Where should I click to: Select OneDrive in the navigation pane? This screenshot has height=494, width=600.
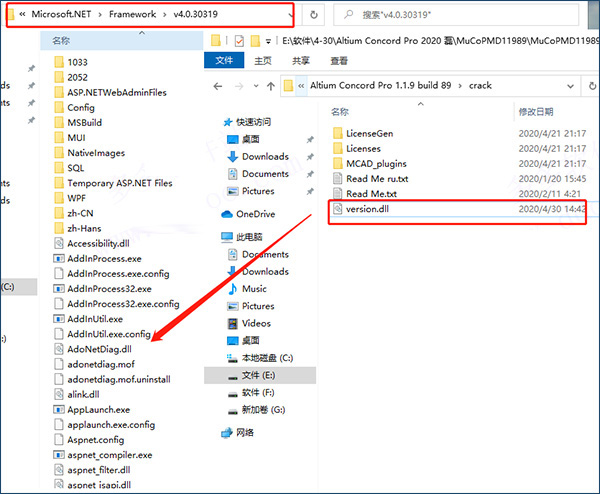[x=248, y=214]
